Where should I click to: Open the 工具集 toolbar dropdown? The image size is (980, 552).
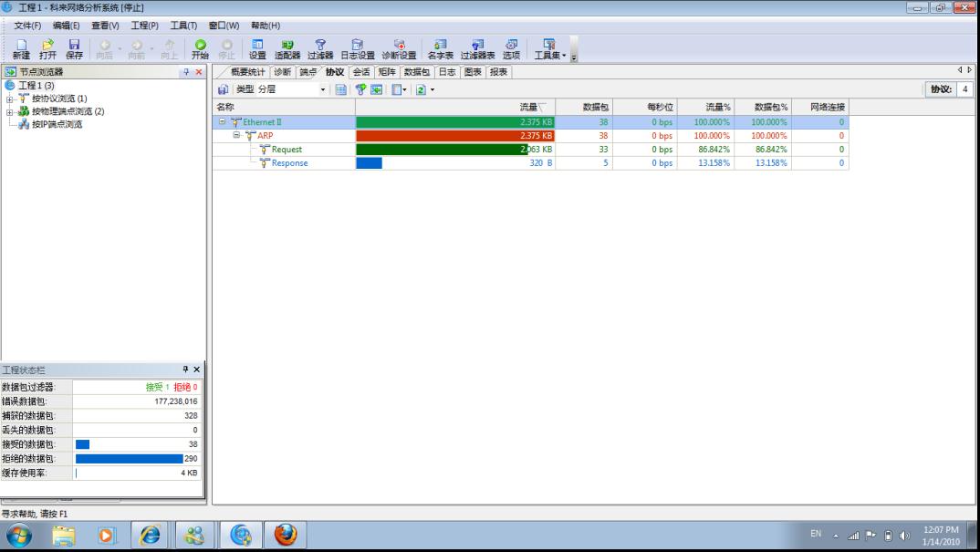pyautogui.click(x=550, y=49)
